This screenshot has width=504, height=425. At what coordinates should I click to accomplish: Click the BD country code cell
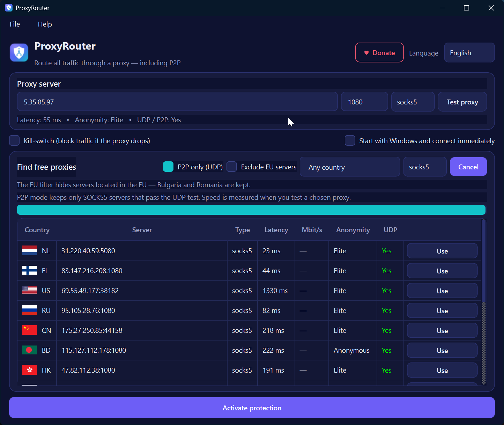pos(46,350)
